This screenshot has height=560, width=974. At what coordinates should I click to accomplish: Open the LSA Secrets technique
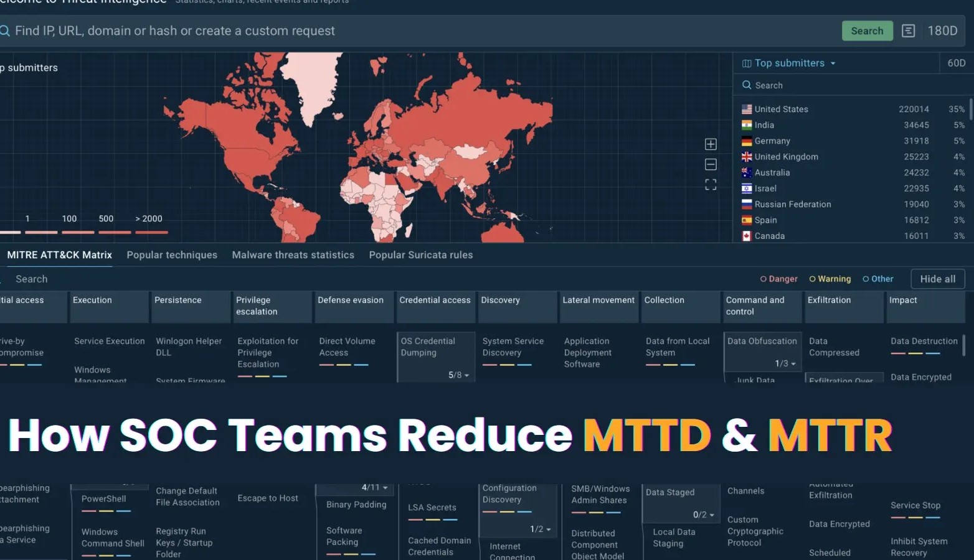coord(432,508)
